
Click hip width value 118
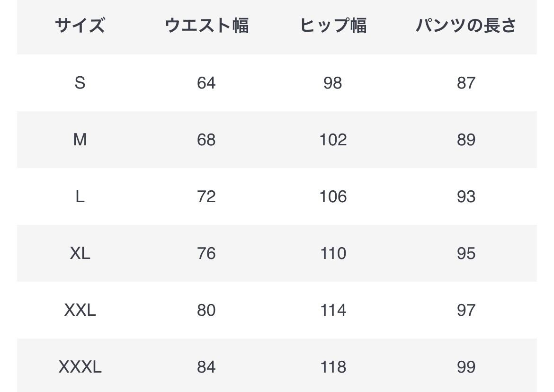[x=332, y=367]
